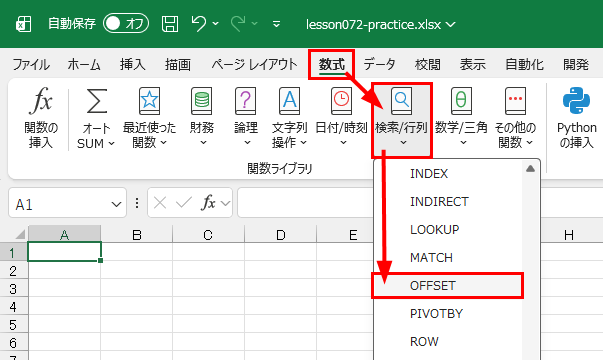603x360 pixels.
Task: Switch to the 開発 tab
Action: point(576,64)
